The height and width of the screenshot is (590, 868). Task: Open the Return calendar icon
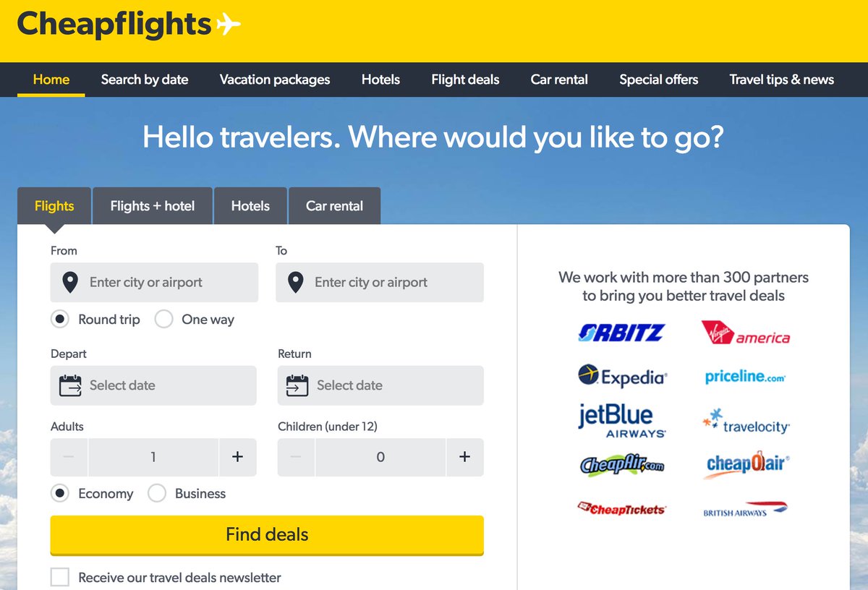coord(297,385)
